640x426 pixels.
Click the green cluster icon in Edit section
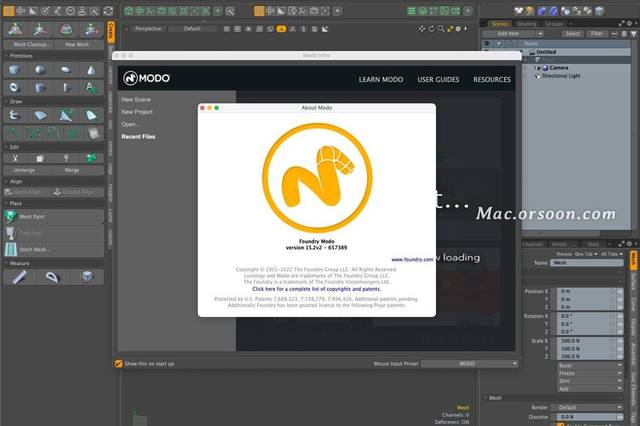click(91, 158)
